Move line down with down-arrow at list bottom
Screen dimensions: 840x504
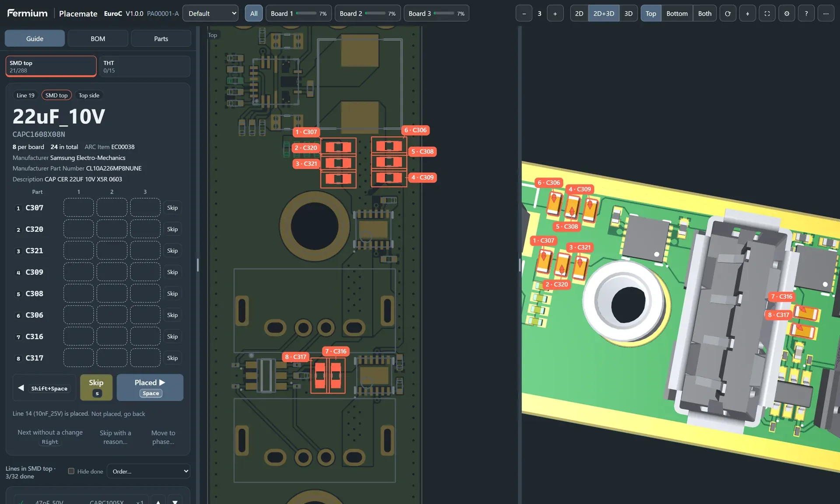175,501
